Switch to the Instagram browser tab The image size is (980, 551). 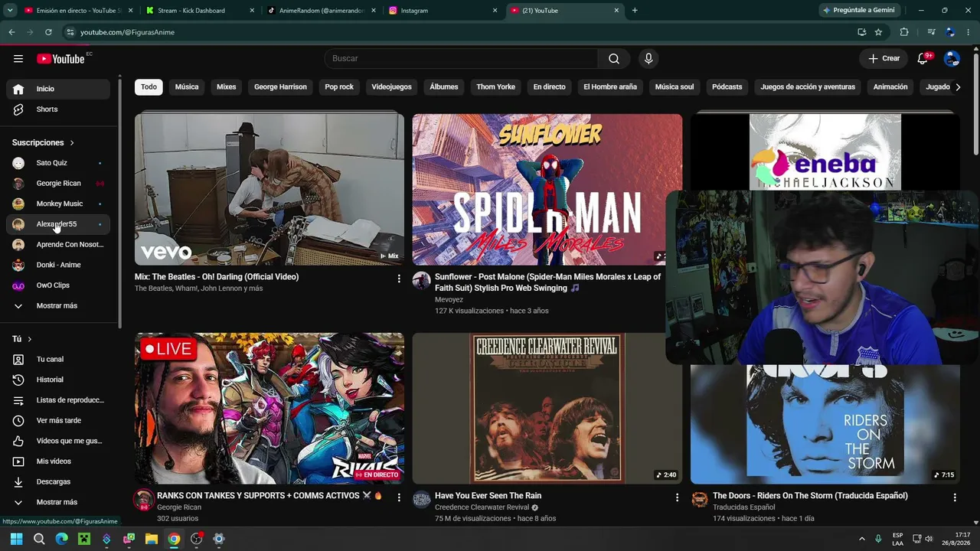tap(442, 11)
